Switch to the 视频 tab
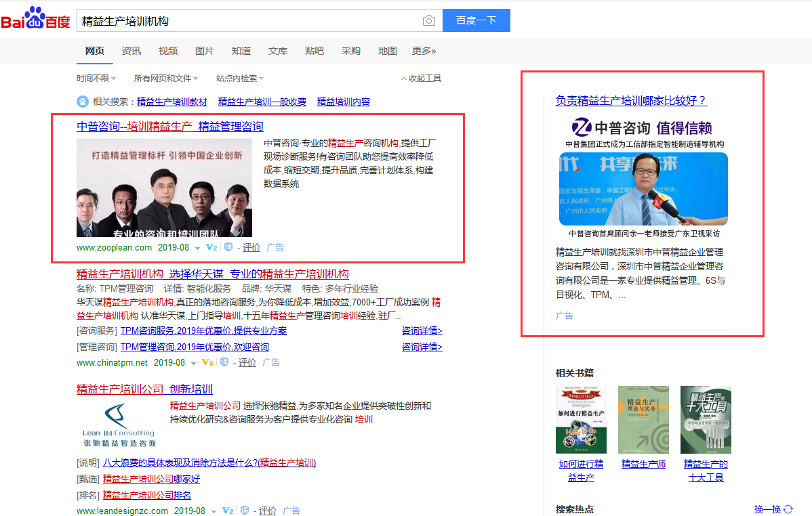Screen dimensions: 812x516 tap(167, 51)
